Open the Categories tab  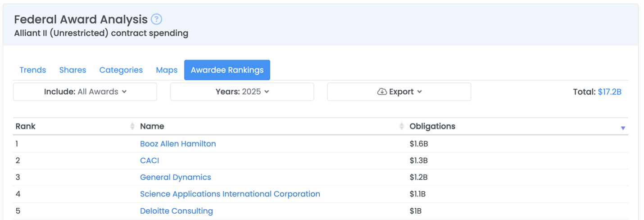[x=121, y=70]
